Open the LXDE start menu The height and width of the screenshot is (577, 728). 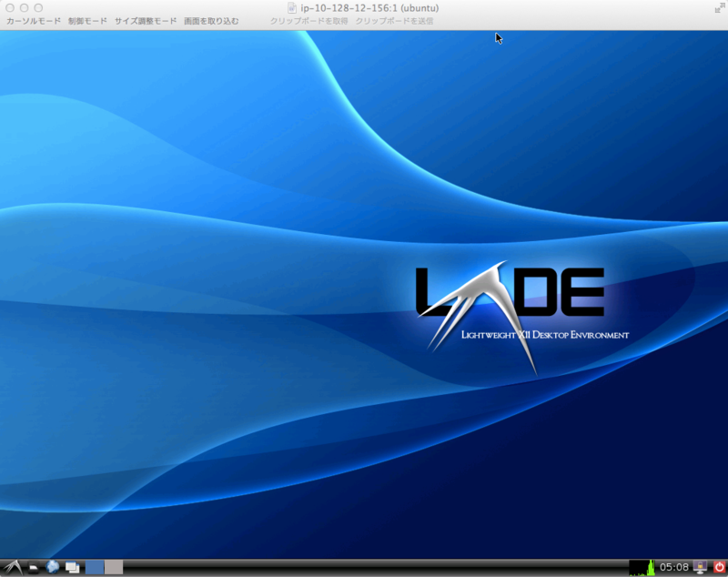(13, 567)
